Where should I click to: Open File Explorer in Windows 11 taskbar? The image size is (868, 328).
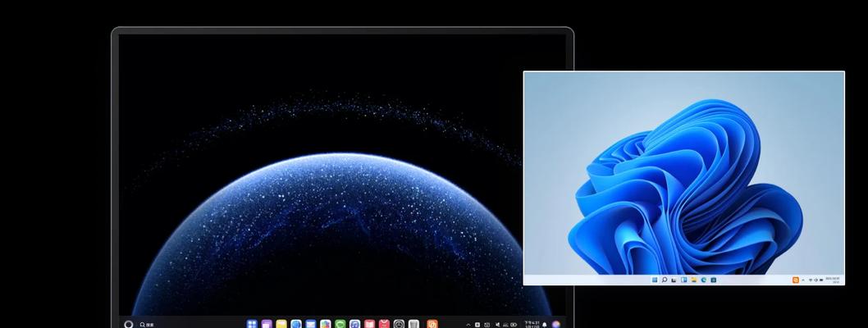[693, 280]
